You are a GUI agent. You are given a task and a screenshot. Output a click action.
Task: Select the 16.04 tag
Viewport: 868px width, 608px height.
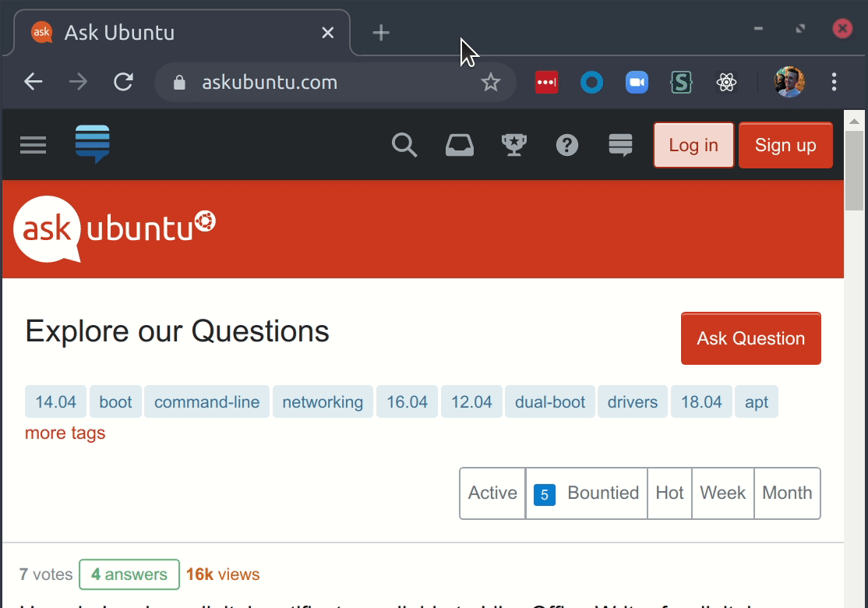coord(407,401)
